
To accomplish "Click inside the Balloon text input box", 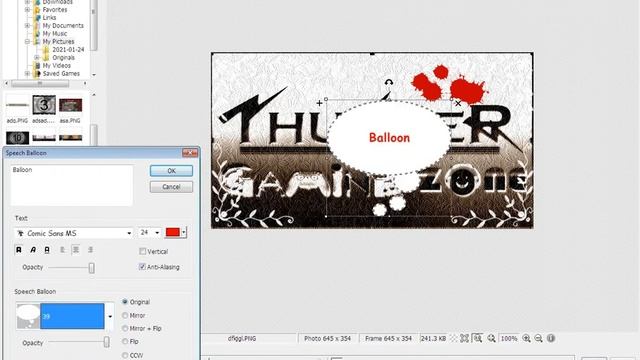I will 72,185.
